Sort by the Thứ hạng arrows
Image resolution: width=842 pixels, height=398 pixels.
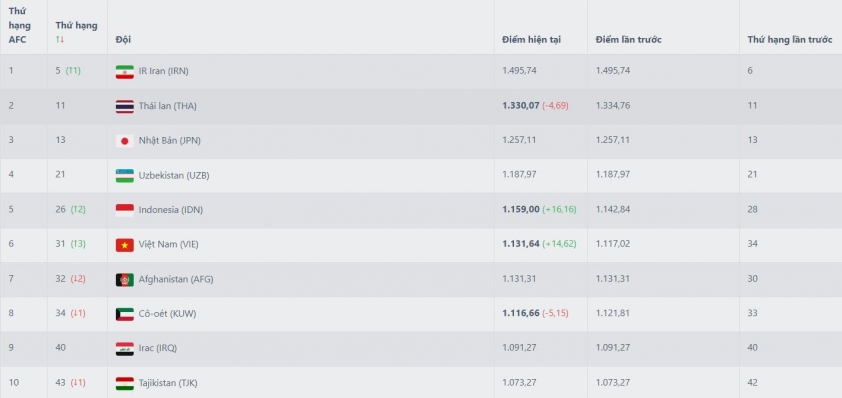tap(60, 39)
